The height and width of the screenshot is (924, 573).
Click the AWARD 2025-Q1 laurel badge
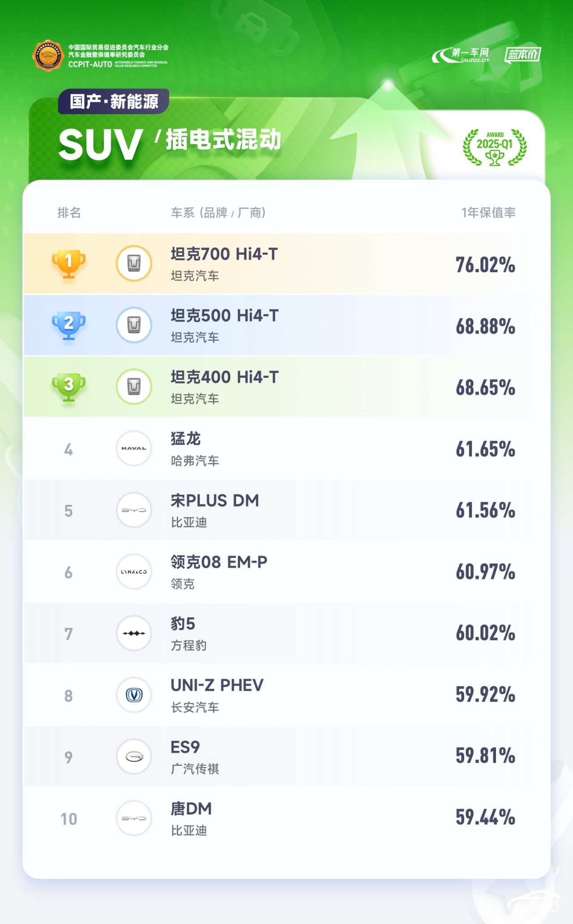click(495, 147)
